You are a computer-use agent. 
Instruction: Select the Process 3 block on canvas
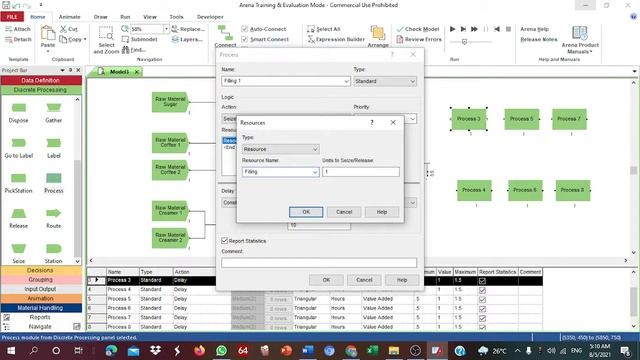469,119
